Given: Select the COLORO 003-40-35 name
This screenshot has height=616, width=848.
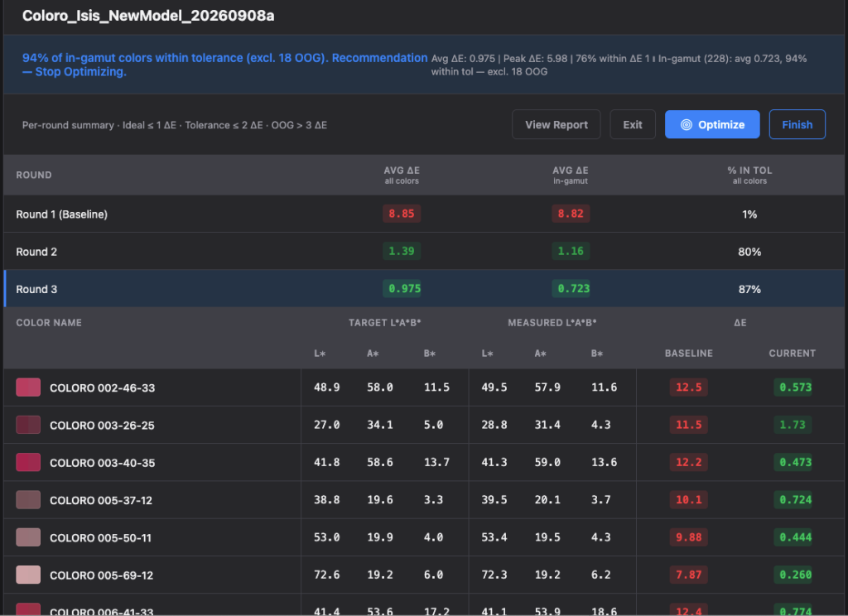Looking at the screenshot, I should pyautogui.click(x=102, y=463).
